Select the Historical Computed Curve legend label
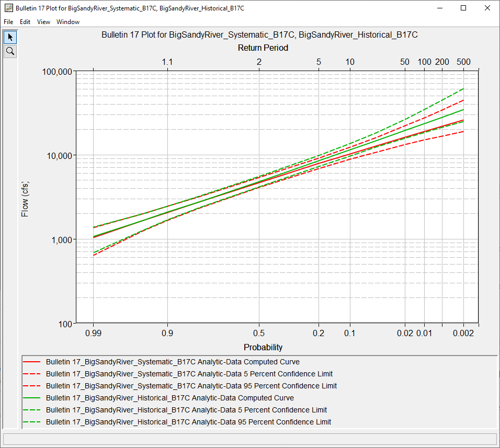The width and height of the screenshot is (500, 448). pyautogui.click(x=170, y=398)
